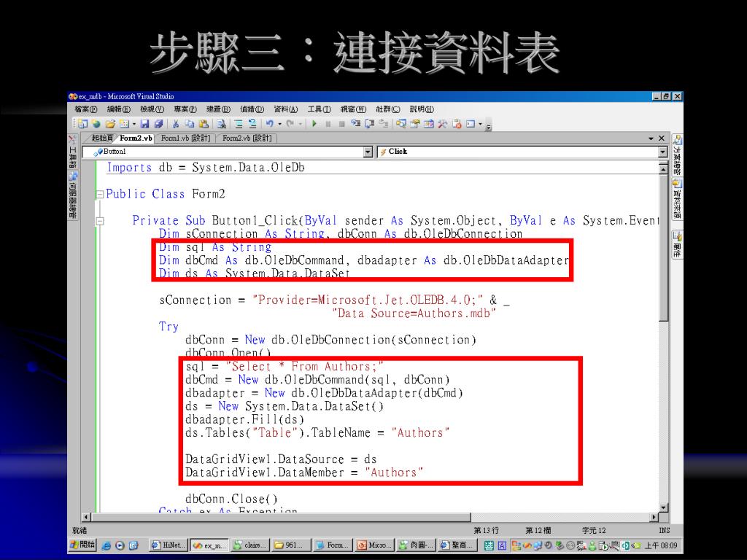Viewport: 747px width, 560px height.
Task: Collapse the Public Class Form2 outline node
Action: [x=99, y=194]
